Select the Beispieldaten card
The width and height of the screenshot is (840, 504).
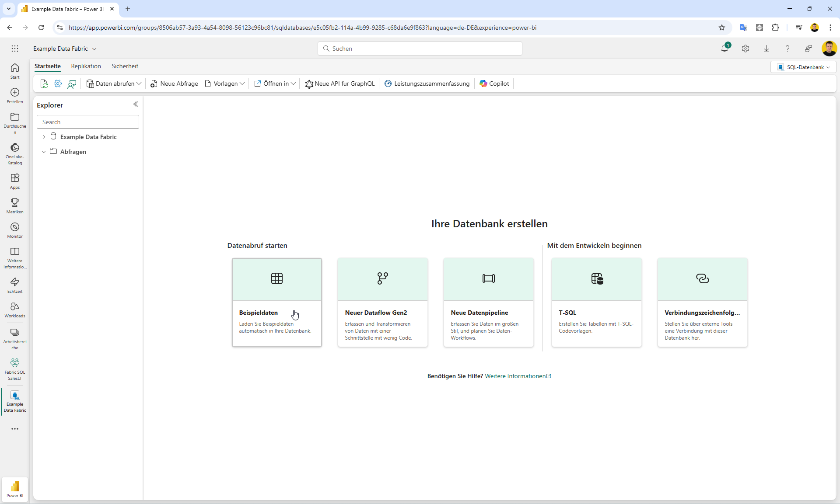point(277,302)
